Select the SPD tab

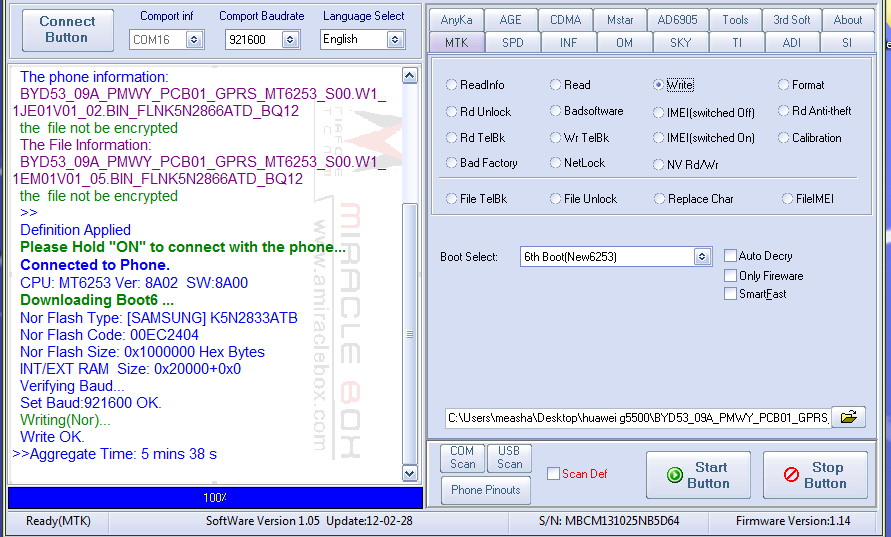pyautogui.click(x=513, y=43)
